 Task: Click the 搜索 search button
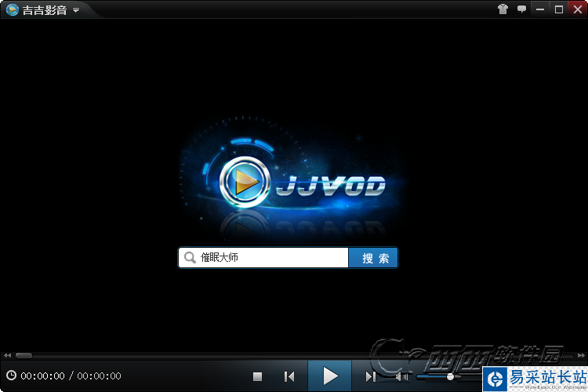click(373, 258)
